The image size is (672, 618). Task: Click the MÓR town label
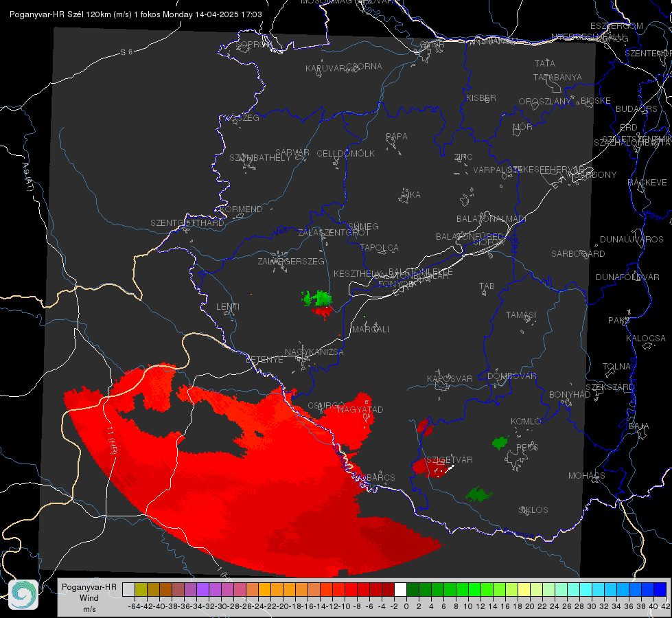523,127
